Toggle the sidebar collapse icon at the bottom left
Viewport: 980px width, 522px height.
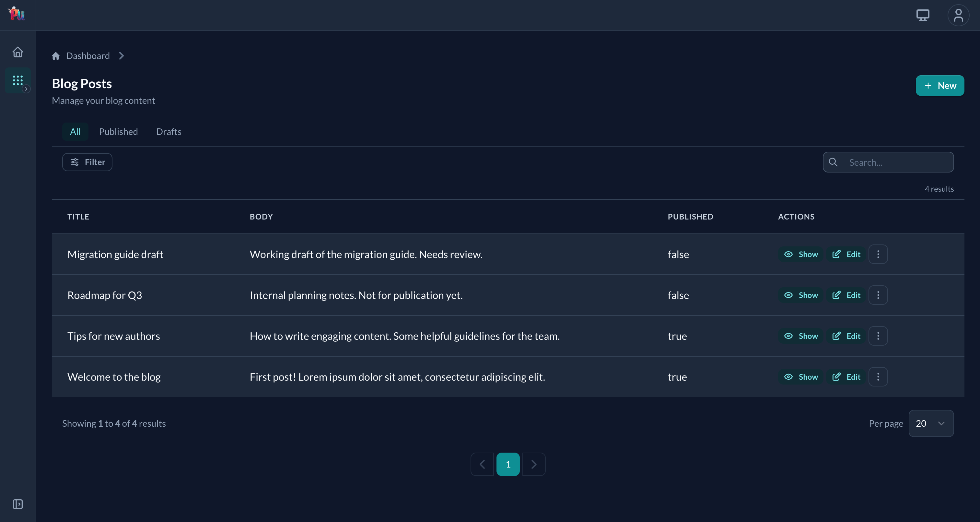pyautogui.click(x=17, y=504)
